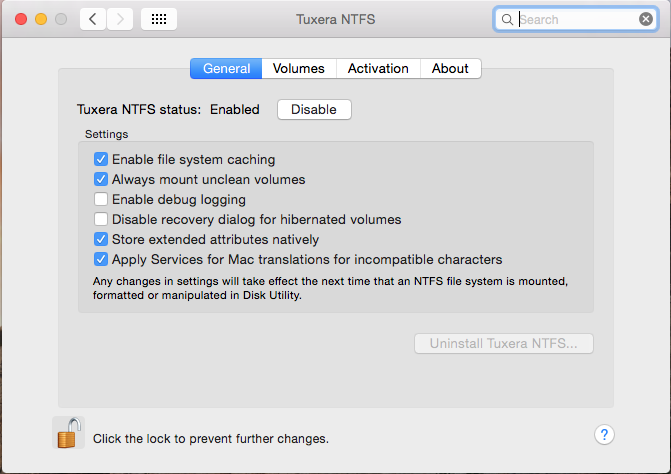Check Disable recovery dialog for hibernated volumes
The image size is (671, 474).
pyautogui.click(x=101, y=219)
